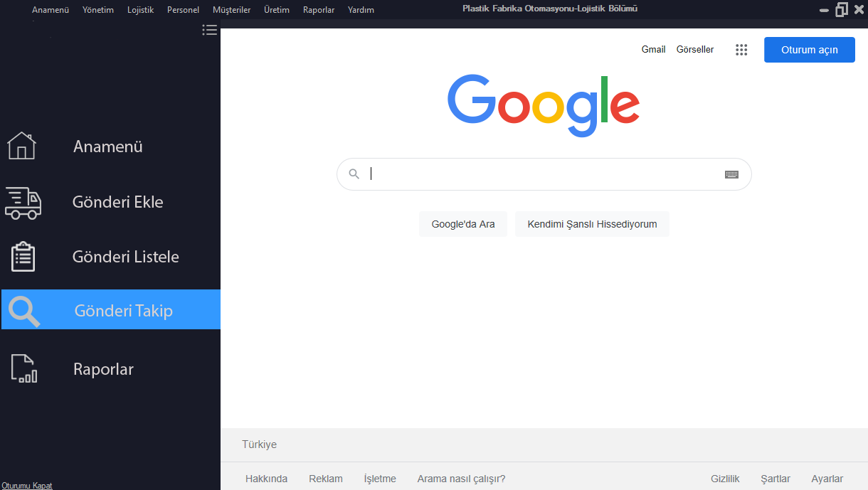Open the Raporlar menu in the top bar
The image size is (868, 490).
(x=319, y=10)
